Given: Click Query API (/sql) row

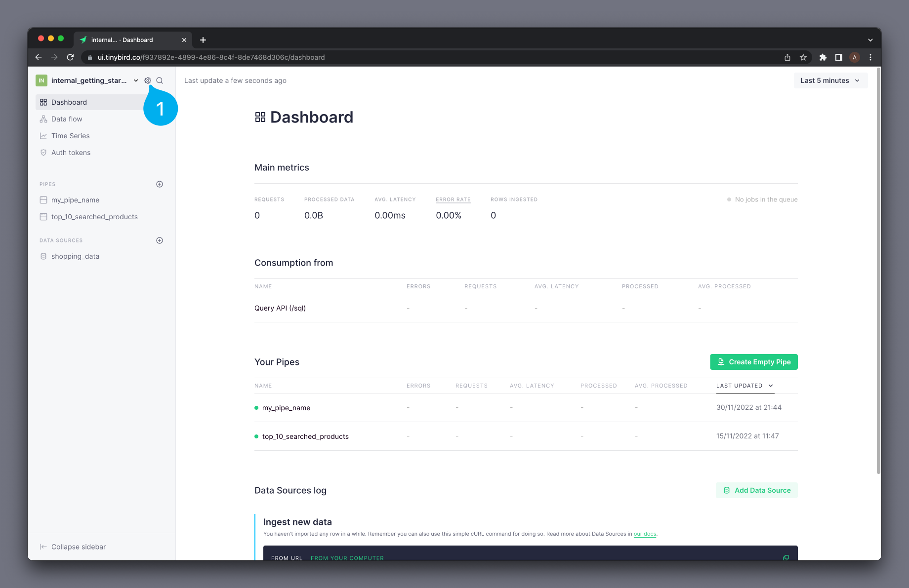Looking at the screenshot, I should pos(526,308).
